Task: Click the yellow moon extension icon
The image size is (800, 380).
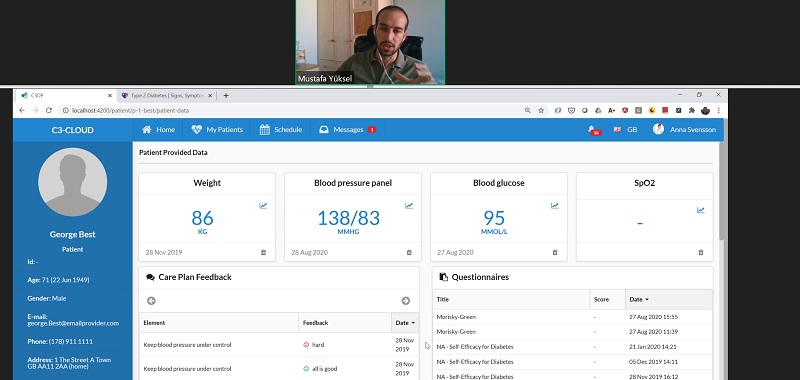Action: [652, 110]
